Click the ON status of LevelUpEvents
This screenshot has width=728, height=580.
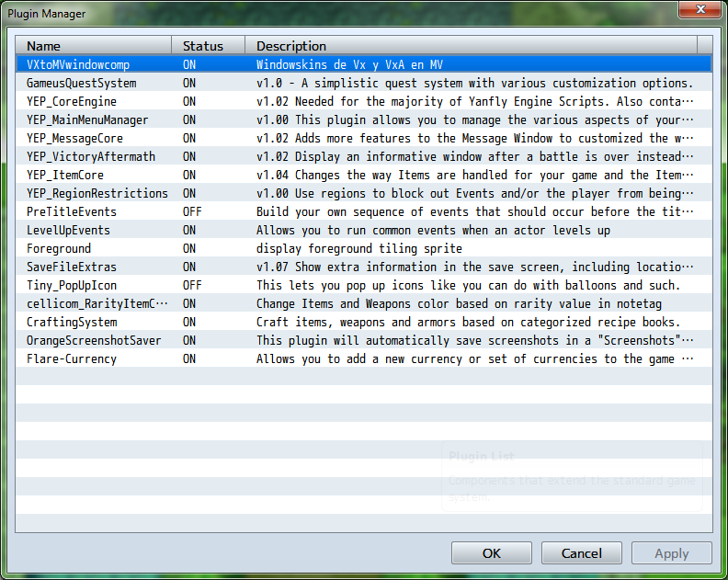tap(189, 230)
